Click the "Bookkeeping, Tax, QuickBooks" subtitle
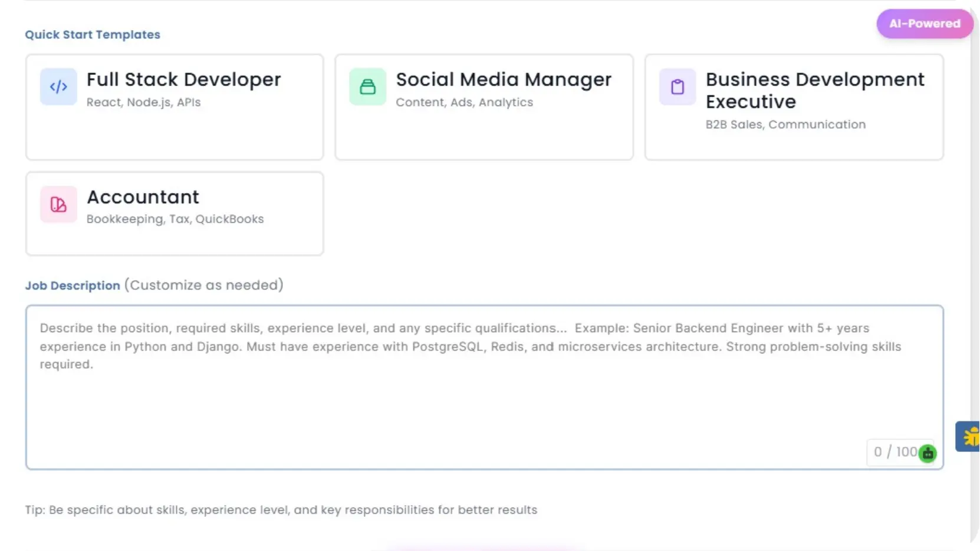 175,219
